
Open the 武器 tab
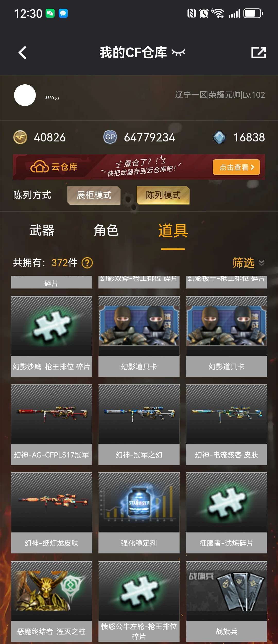42,230
